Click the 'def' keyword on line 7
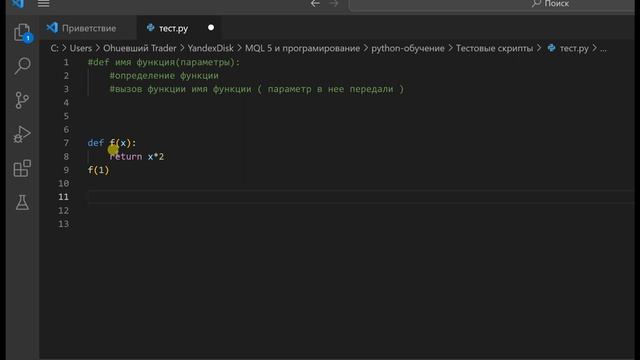 pyautogui.click(x=96, y=143)
